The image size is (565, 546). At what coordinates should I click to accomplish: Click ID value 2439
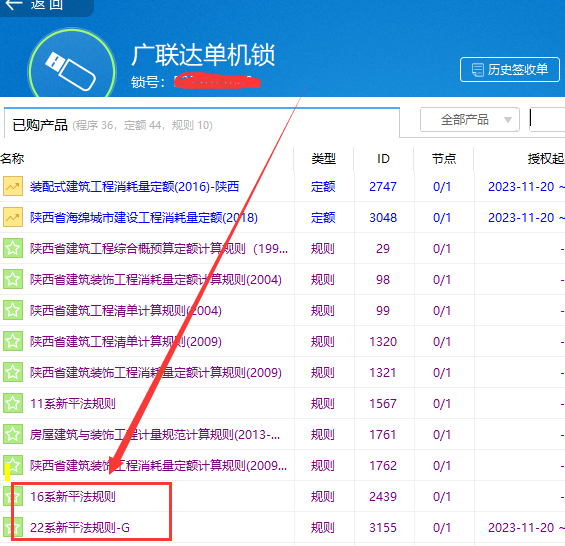pyautogui.click(x=383, y=497)
